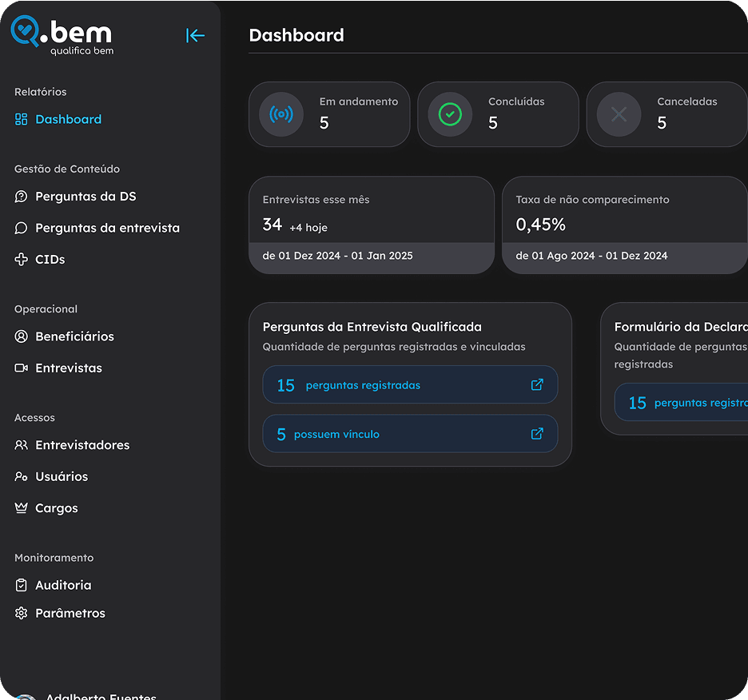The width and height of the screenshot is (748, 700).
Task: Go to Usuários section
Action: tap(62, 476)
